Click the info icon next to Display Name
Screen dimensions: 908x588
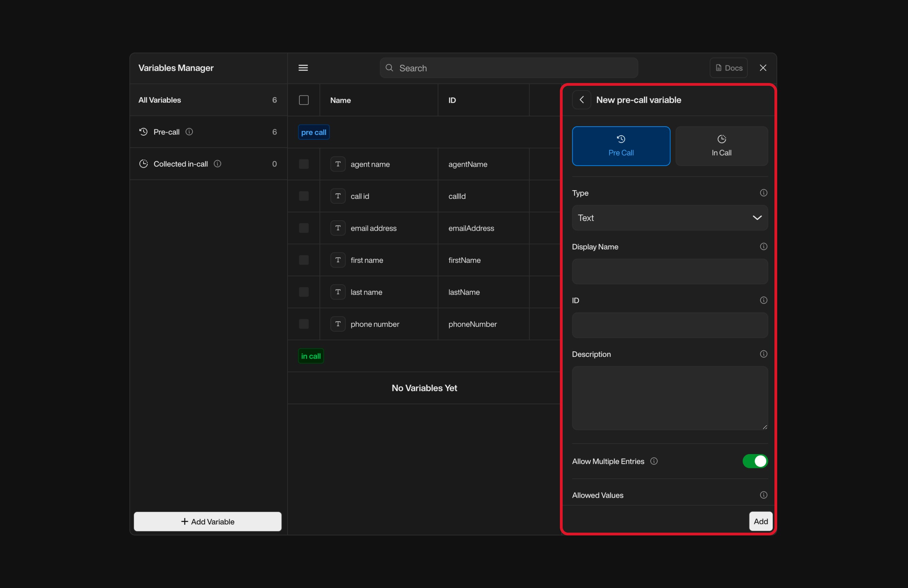pyautogui.click(x=763, y=246)
